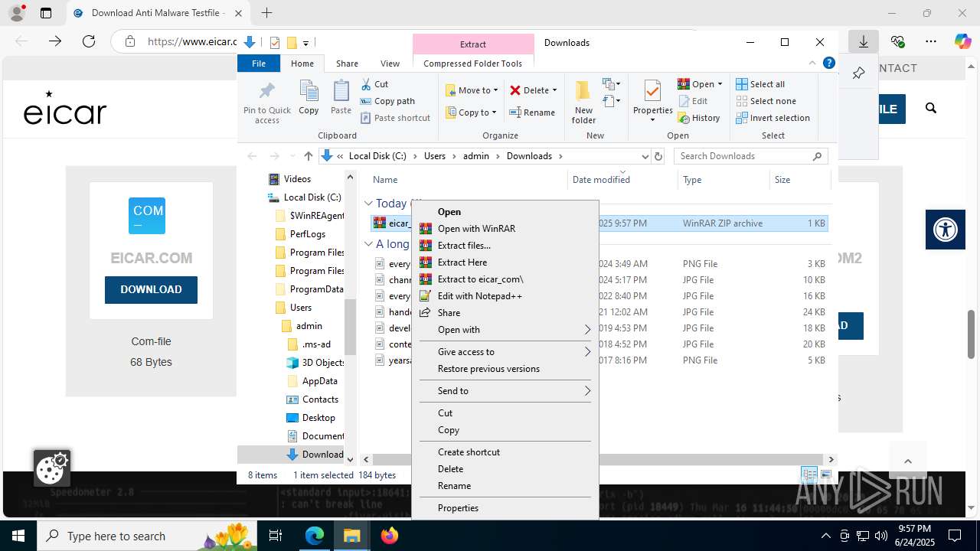Viewport: 980px width, 551px height.
Task: Open History in the ribbon
Action: pyautogui.click(x=699, y=118)
